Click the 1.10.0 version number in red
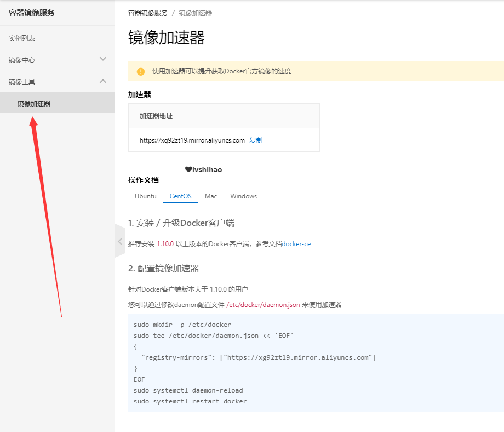The image size is (504, 432). (165, 244)
